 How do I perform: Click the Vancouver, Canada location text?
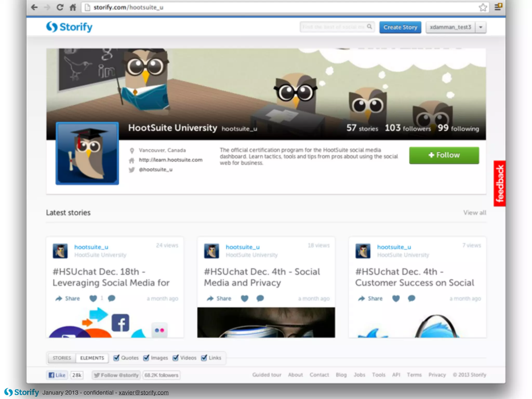(x=162, y=150)
